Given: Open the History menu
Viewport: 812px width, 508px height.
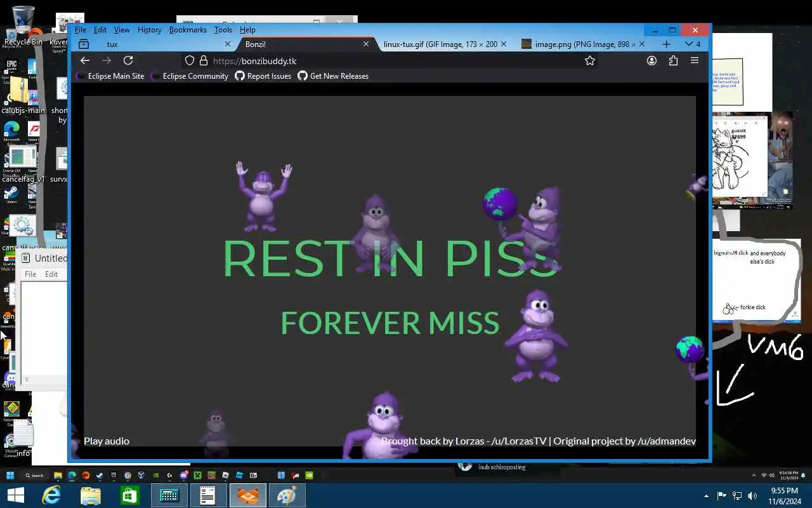Looking at the screenshot, I should tap(150, 30).
